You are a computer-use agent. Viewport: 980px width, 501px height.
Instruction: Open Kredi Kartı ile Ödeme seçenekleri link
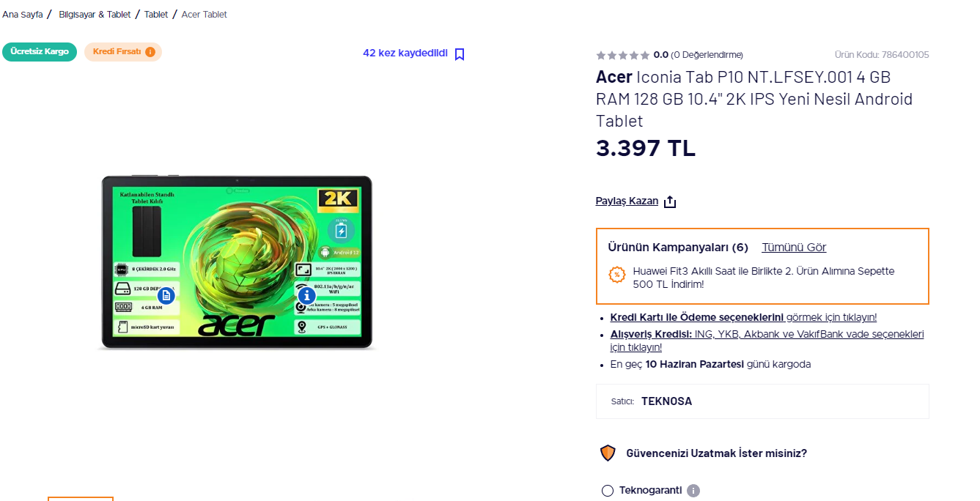[697, 317]
